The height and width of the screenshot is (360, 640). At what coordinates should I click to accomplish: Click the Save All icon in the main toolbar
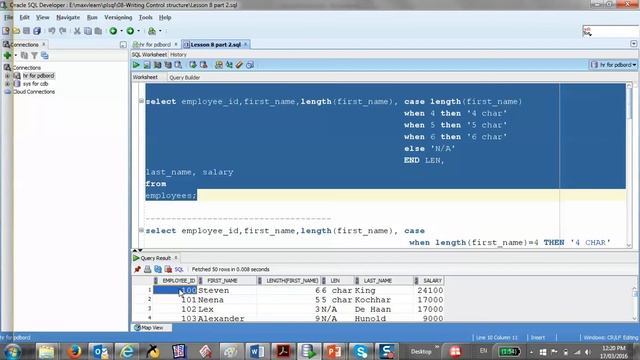(37, 31)
